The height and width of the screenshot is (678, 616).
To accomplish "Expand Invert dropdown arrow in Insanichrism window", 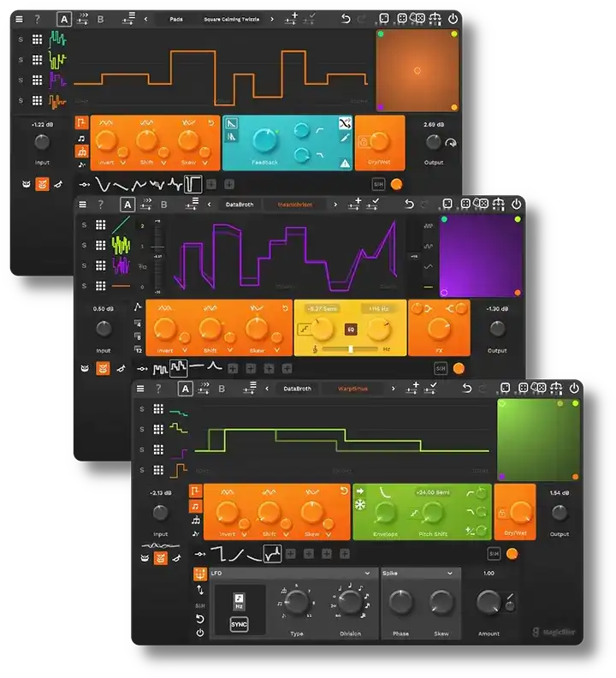I will 185,350.
